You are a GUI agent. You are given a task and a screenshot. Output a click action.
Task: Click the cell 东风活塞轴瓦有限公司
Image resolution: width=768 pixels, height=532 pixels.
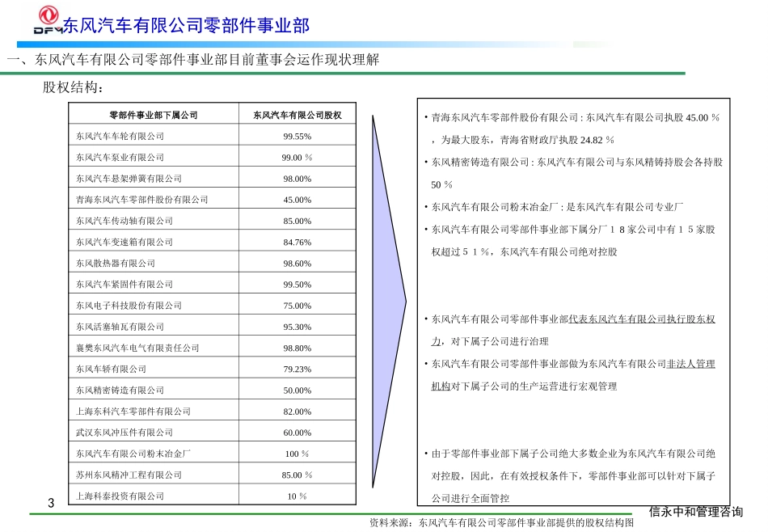click(120, 327)
